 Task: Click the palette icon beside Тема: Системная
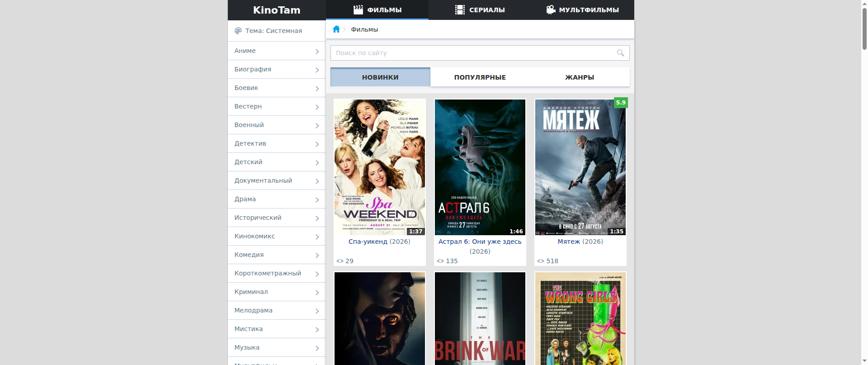click(238, 31)
